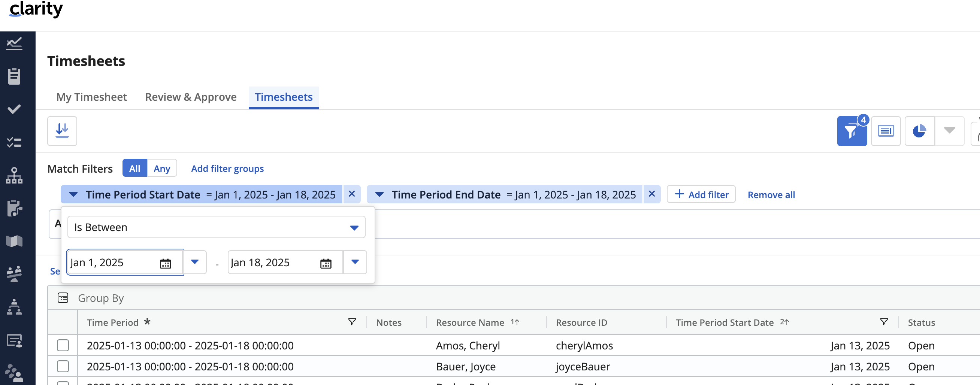Open calendar picker for Jan 1, 2025
The image size is (980, 385).
coord(166,263)
